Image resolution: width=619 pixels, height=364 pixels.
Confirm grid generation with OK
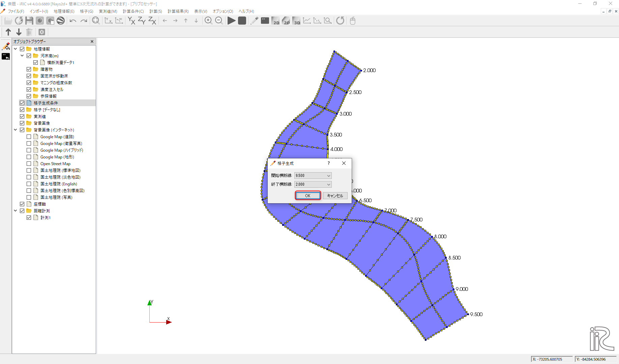308,195
